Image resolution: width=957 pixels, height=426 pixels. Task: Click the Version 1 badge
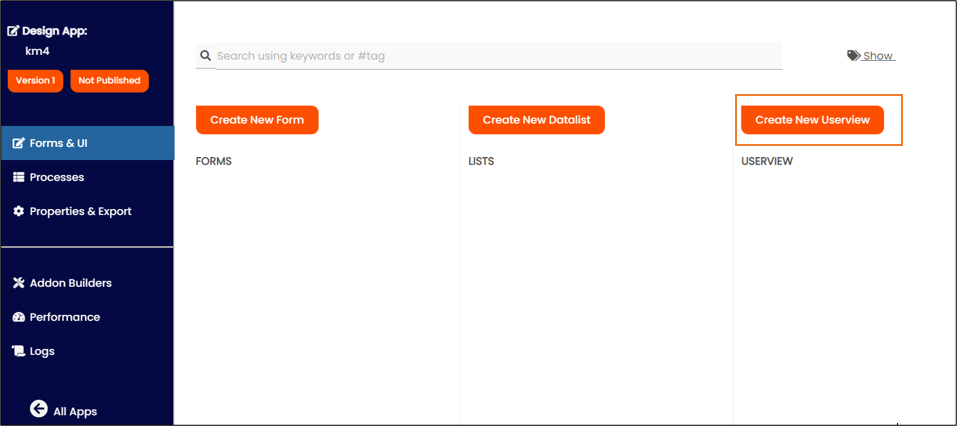(x=35, y=81)
